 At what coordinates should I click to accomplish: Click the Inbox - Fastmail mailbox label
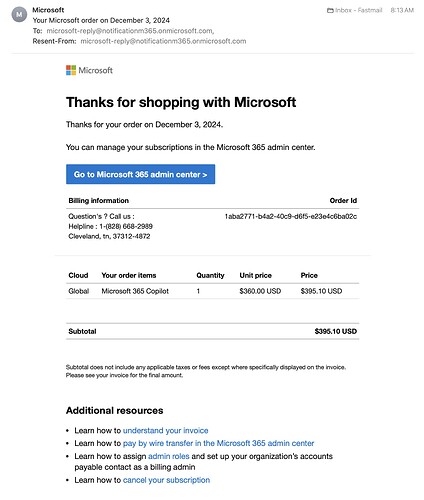tap(358, 10)
